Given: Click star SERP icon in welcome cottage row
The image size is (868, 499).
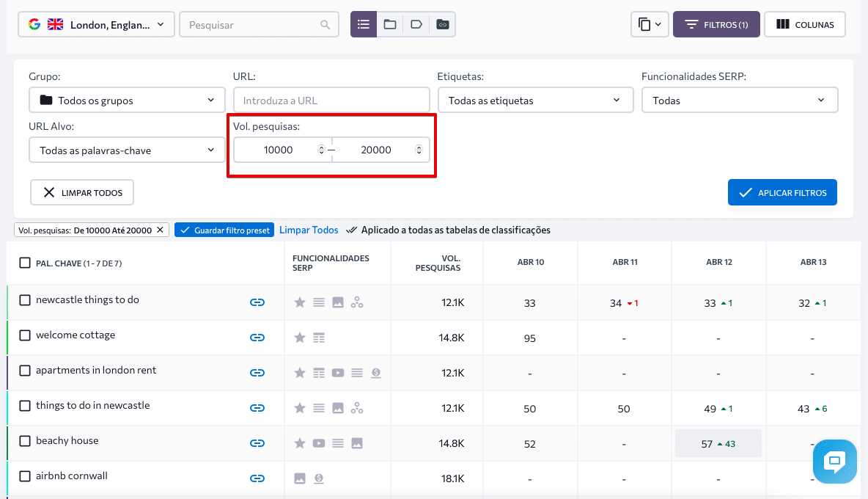Looking at the screenshot, I should (300, 338).
